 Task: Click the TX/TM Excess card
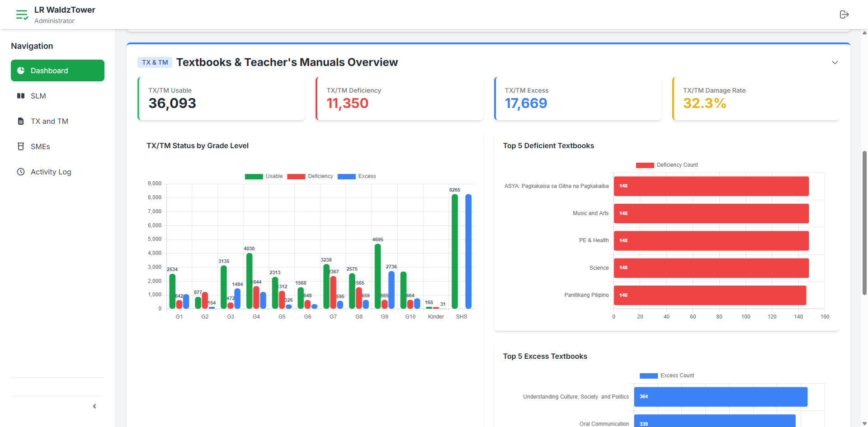[x=577, y=99]
